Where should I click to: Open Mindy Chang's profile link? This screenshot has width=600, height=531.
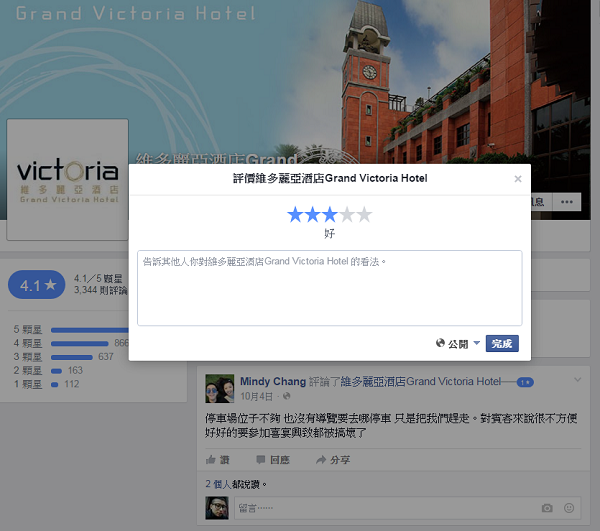(273, 381)
